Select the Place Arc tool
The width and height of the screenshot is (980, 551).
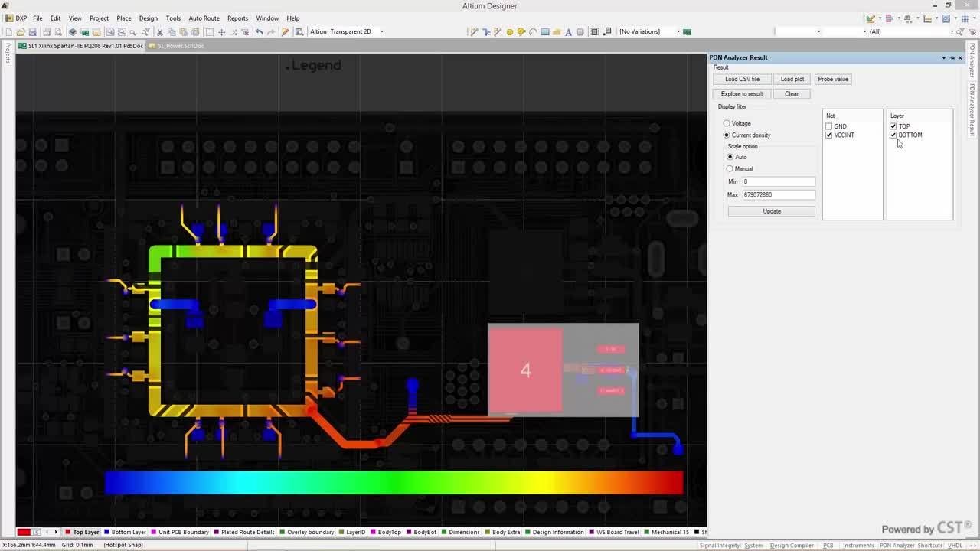tap(533, 32)
